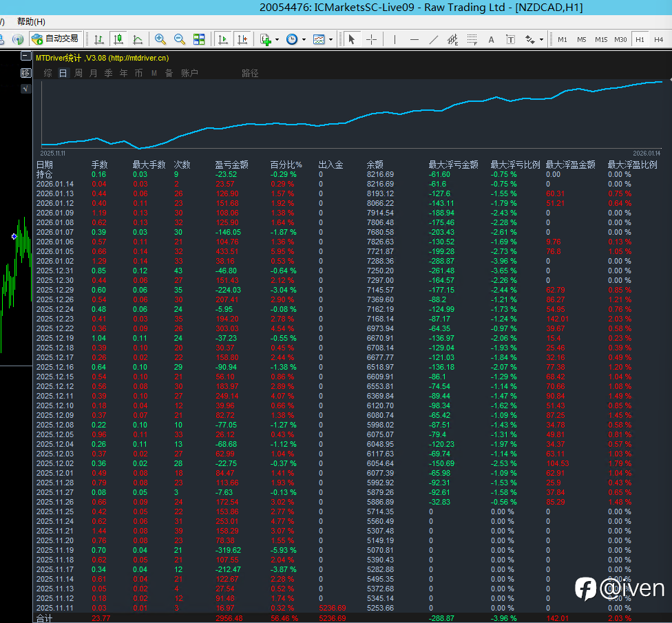The height and width of the screenshot is (623, 672).
Task: Select the candlestick chart icon
Action: click(118, 39)
